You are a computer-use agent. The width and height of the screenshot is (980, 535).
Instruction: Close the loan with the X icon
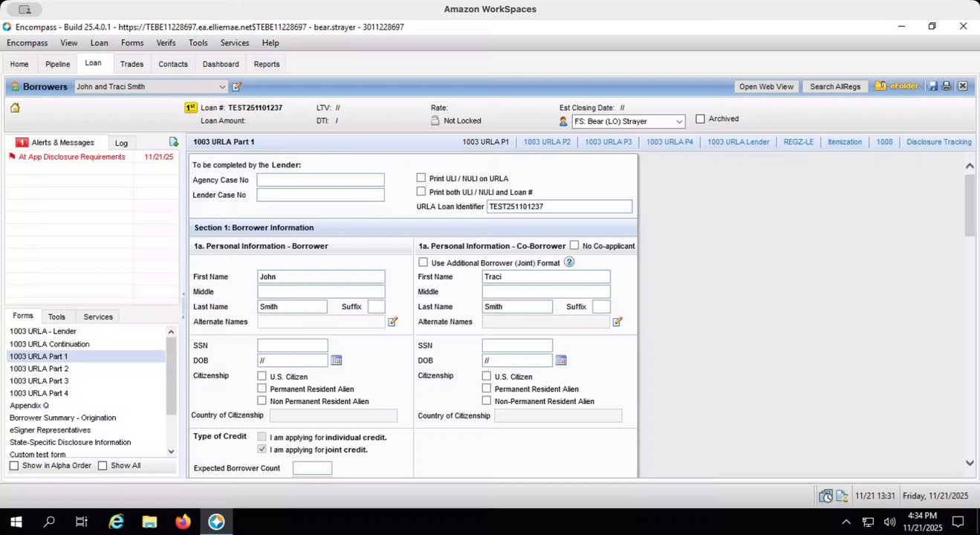click(x=962, y=86)
